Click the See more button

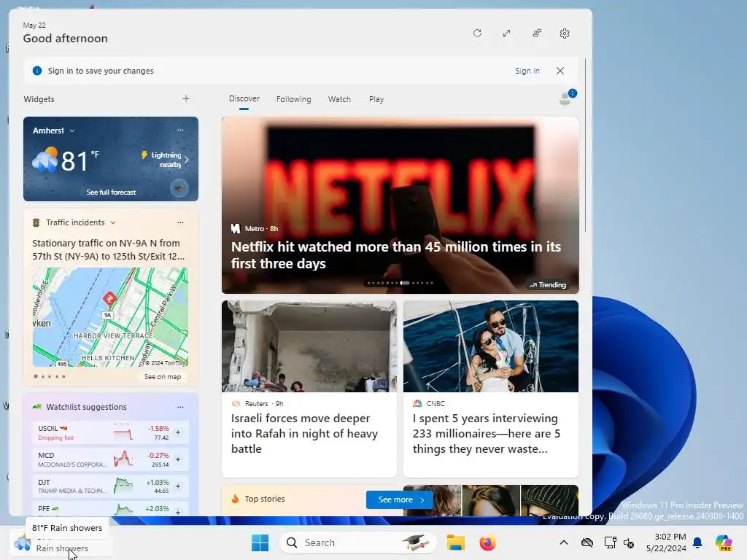[400, 499]
